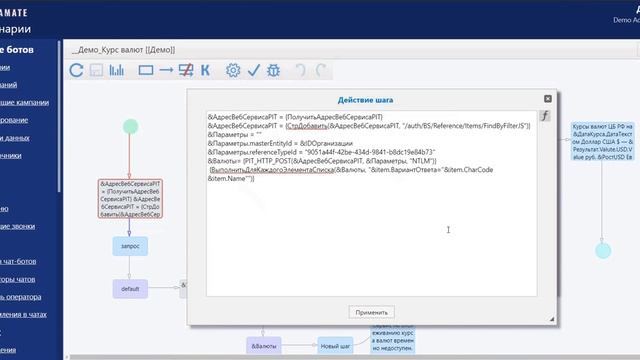The image size is (640, 360).
Task: Open the чат-ботов sidebar link
Action: pyautogui.click(x=18, y=261)
